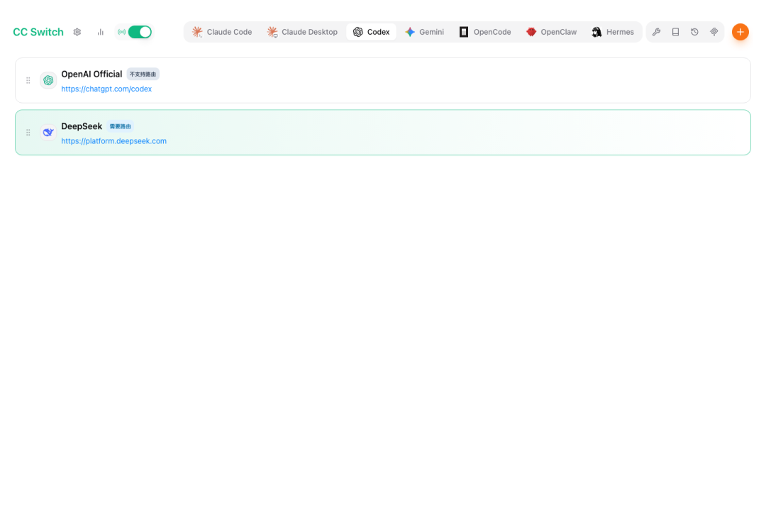Open the book icon in the toolbar
The image size is (766, 532).
(676, 32)
